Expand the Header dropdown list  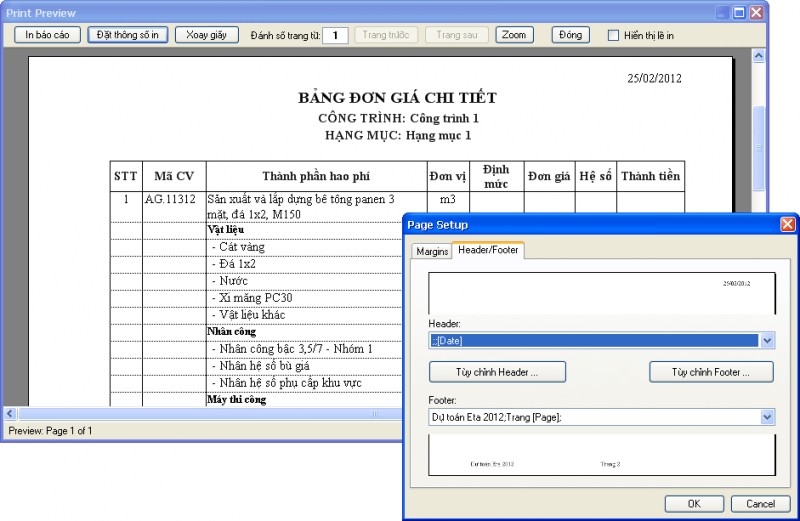[x=767, y=341]
